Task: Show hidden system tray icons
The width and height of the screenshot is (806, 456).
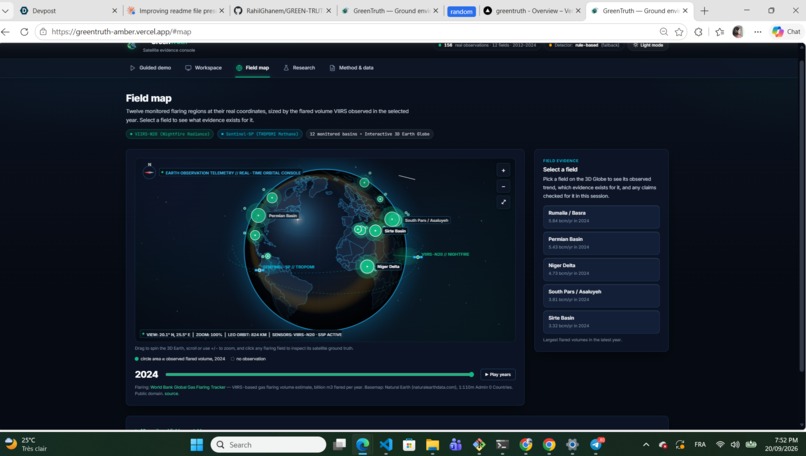Action: pyautogui.click(x=646, y=445)
